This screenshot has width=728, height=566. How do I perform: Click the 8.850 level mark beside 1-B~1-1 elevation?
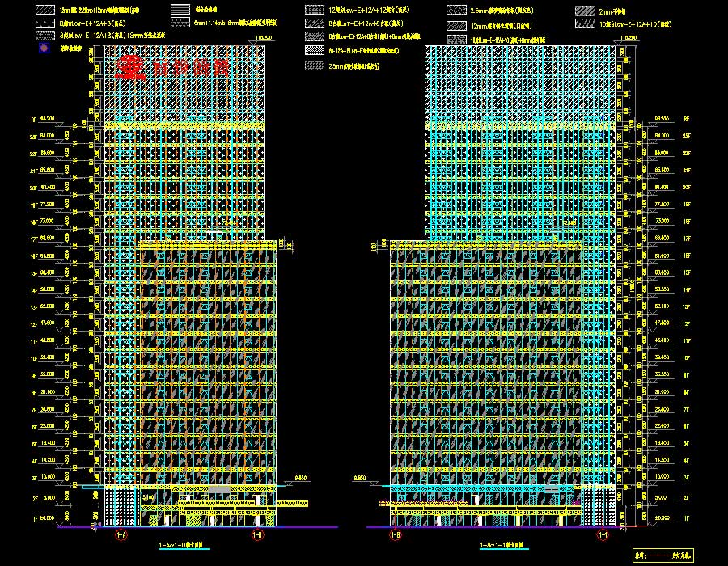360,478
